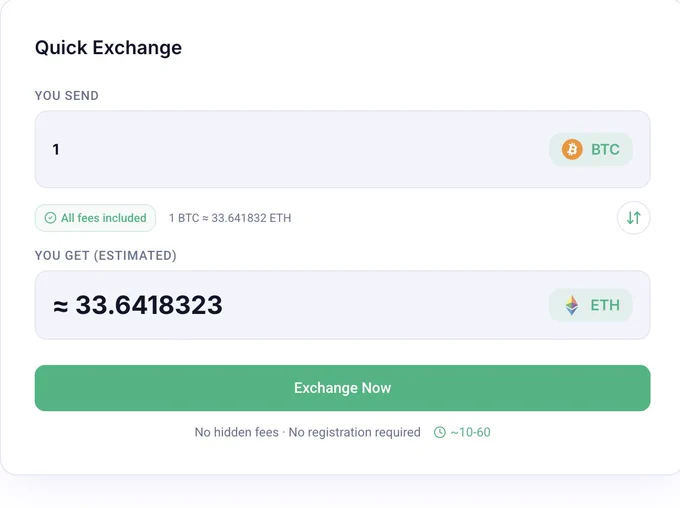Click the clock icon beside ~10-60

[440, 433]
